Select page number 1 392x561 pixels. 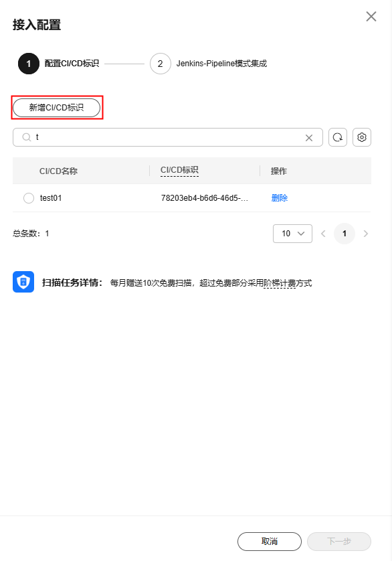tap(345, 234)
